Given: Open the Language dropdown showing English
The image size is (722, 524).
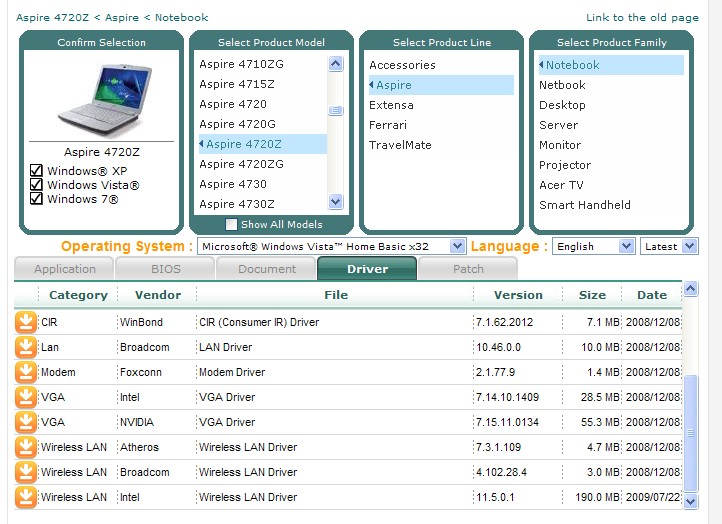Looking at the screenshot, I should (x=594, y=246).
